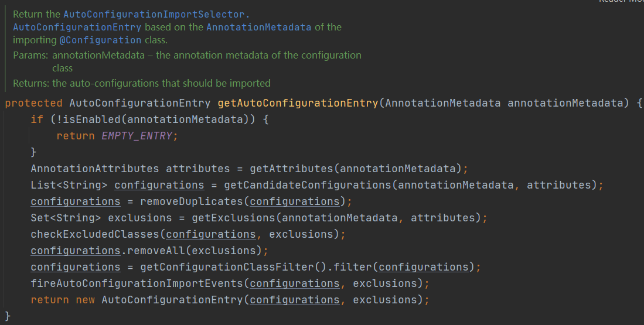Follow the @Configuration doc link
This screenshot has height=325, width=644.
pyautogui.click(x=101, y=40)
